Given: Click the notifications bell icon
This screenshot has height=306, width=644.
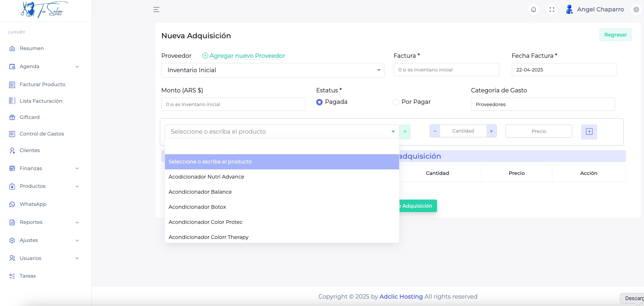Looking at the screenshot, I should point(533,10).
